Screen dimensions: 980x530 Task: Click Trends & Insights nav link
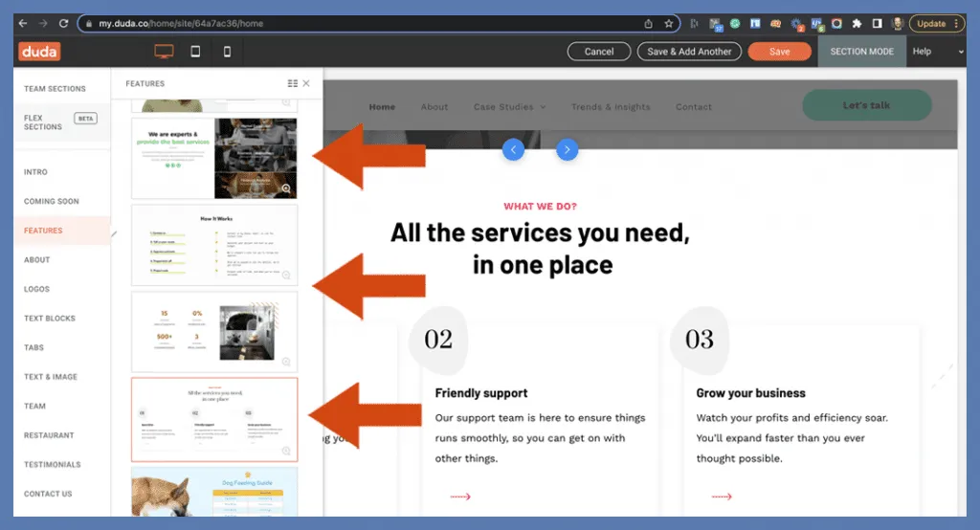(x=611, y=107)
